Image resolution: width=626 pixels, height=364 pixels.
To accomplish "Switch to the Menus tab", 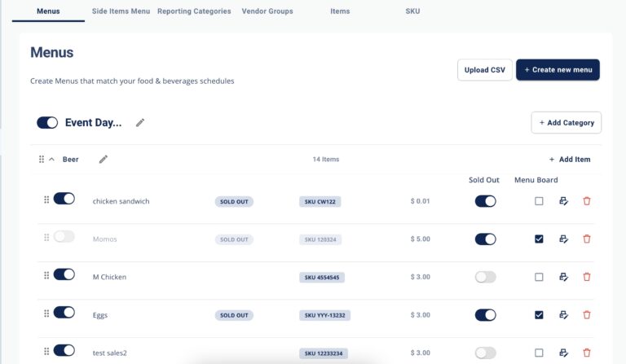I will coord(48,11).
